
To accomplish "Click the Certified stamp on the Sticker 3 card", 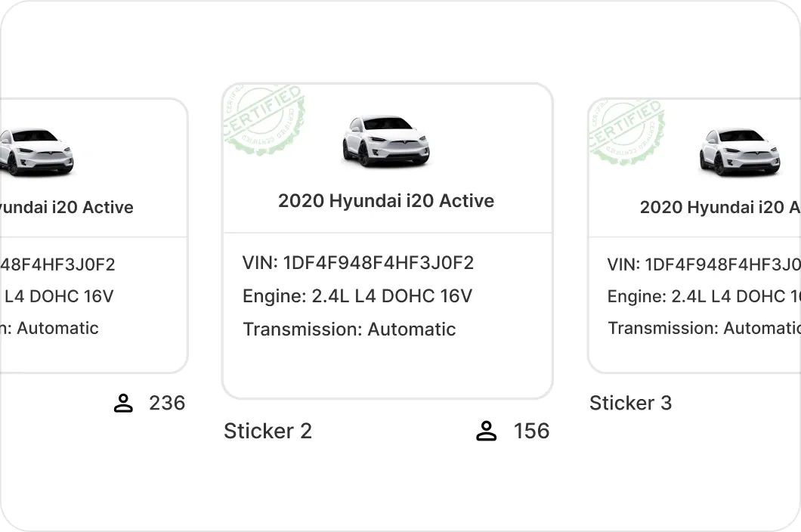I will coord(626,133).
